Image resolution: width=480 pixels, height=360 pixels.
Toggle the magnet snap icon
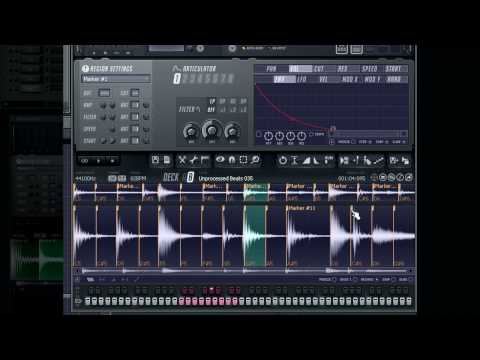click(232, 160)
